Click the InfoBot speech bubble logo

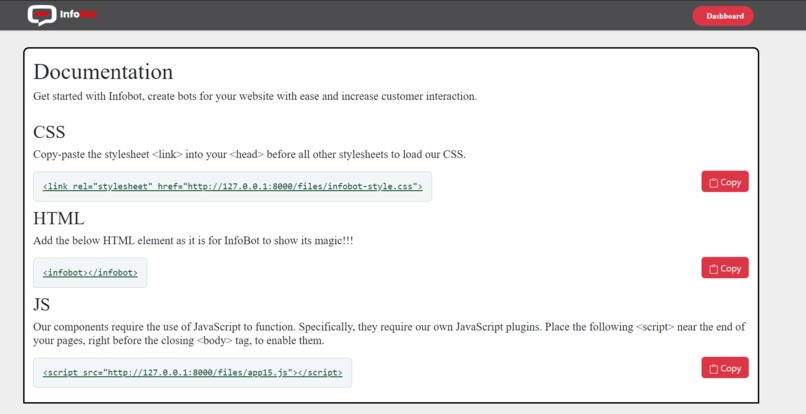pyautogui.click(x=42, y=15)
